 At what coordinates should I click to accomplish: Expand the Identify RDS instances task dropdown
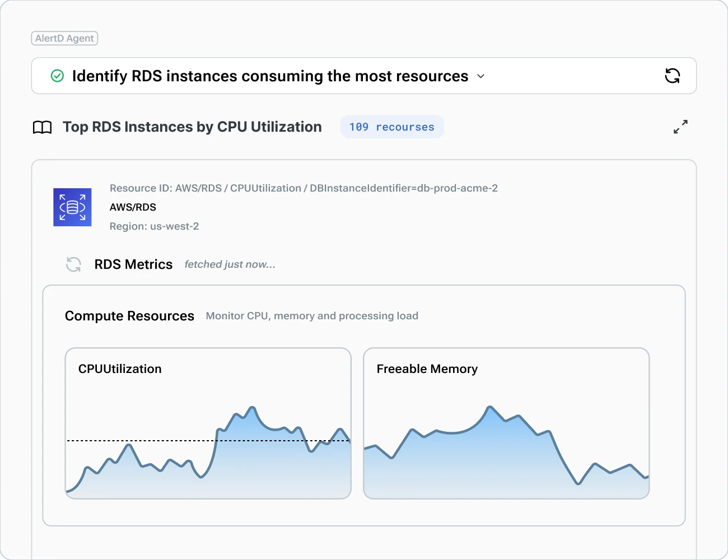[x=480, y=76]
